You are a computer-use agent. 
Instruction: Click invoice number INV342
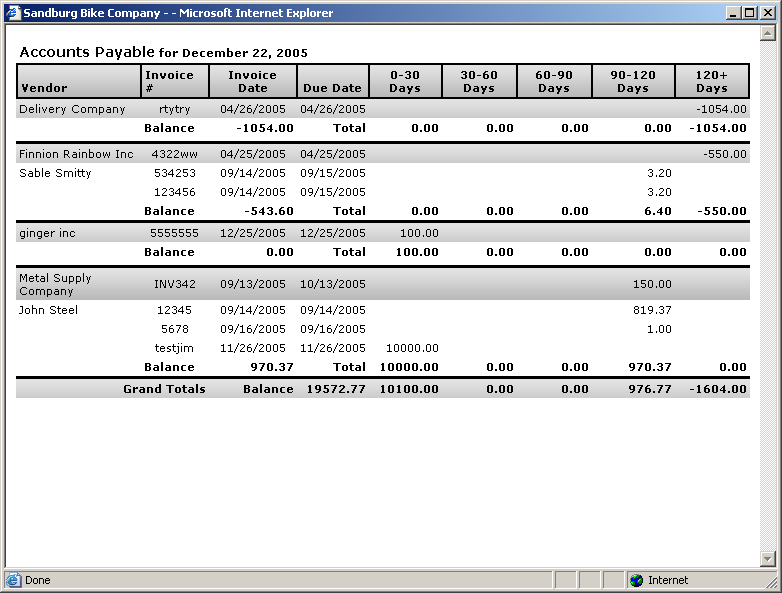tap(175, 284)
